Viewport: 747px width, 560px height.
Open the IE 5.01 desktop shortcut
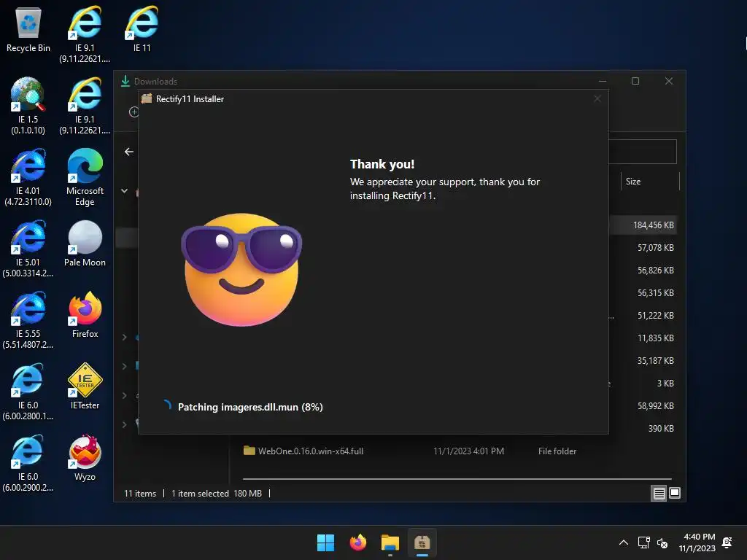click(x=28, y=249)
